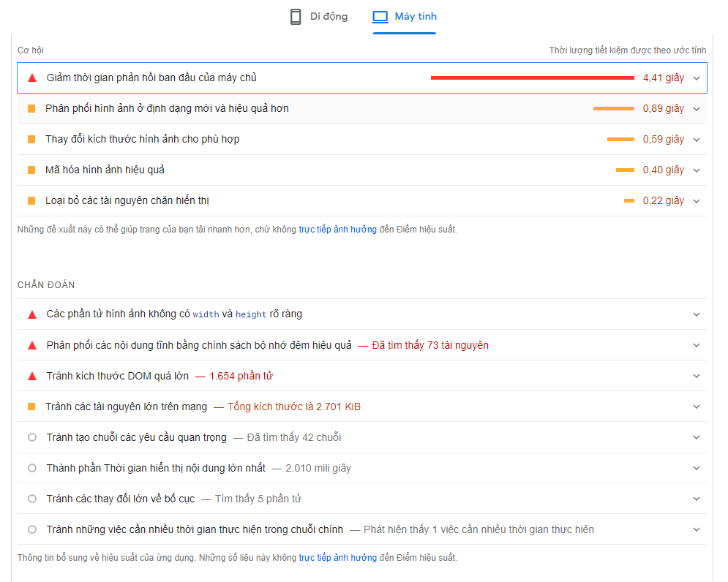
Task: Click the red 4,41 giây savings bar
Action: [x=532, y=78]
